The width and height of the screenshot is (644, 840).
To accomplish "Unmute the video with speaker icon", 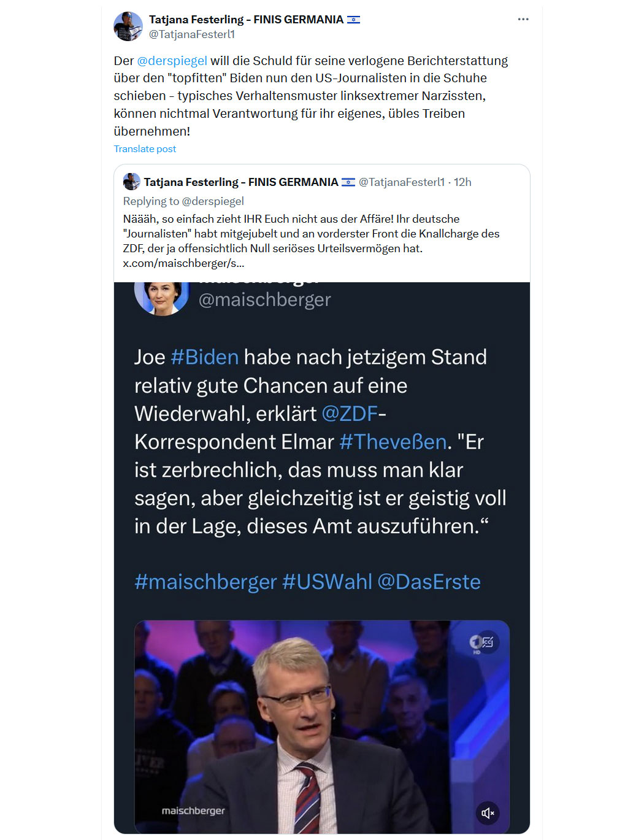I will pos(488,813).
